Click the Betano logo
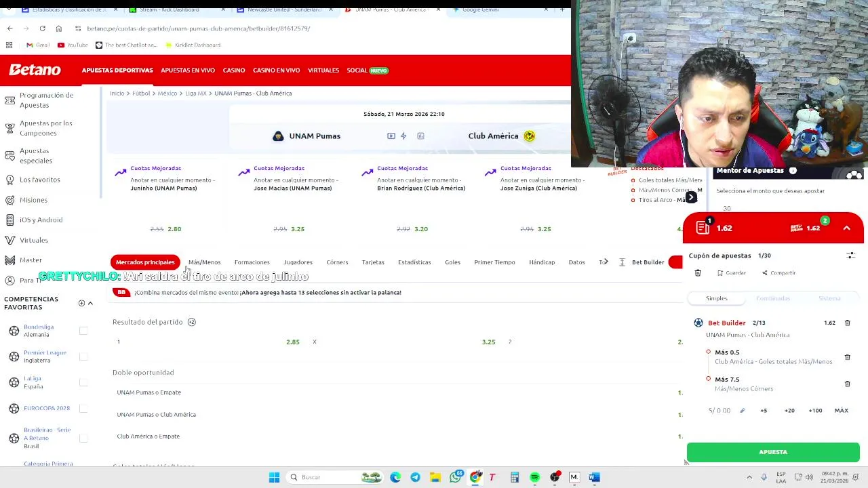The width and height of the screenshot is (868, 488). pyautogui.click(x=35, y=70)
